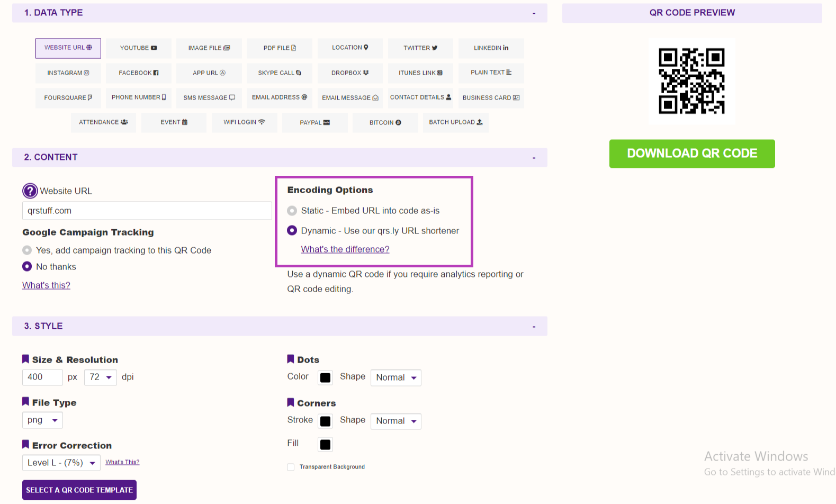Open the Corners Stroke color swatch
836x504 pixels.
click(x=326, y=421)
